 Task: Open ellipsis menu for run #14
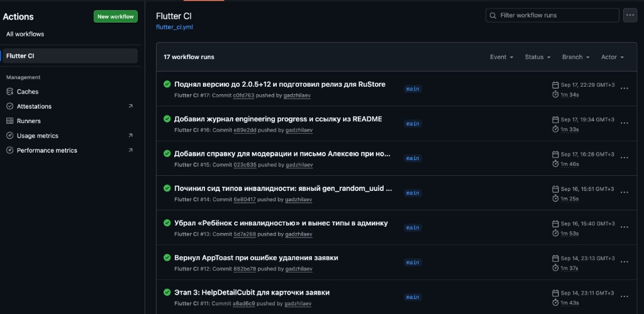(x=625, y=193)
